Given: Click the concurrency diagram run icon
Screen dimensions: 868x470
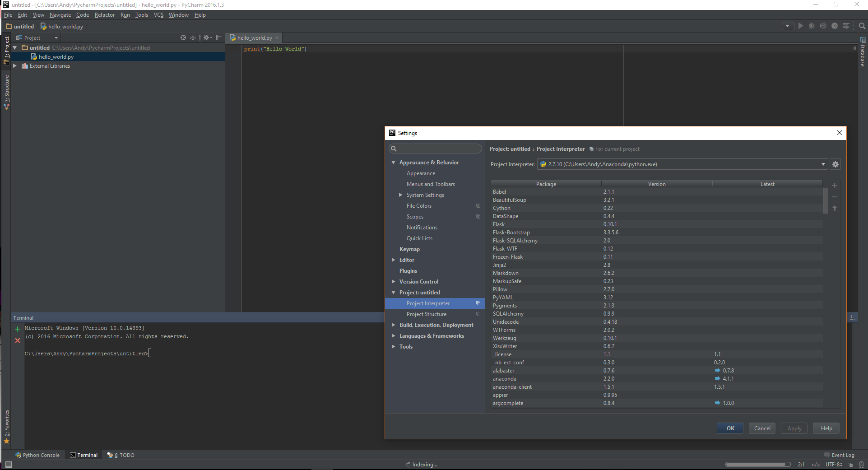Looking at the screenshot, I should (x=846, y=26).
